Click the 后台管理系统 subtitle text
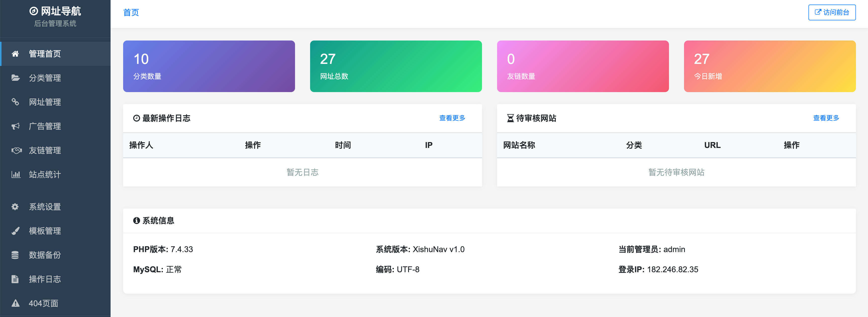This screenshot has height=317, width=868. coord(55,24)
